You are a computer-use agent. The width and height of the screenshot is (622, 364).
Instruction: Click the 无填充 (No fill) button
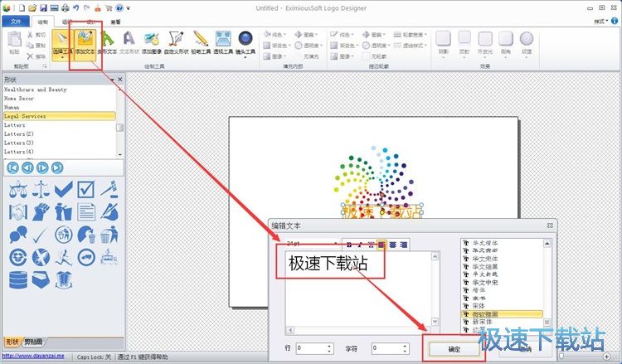pyautogui.click(x=311, y=56)
